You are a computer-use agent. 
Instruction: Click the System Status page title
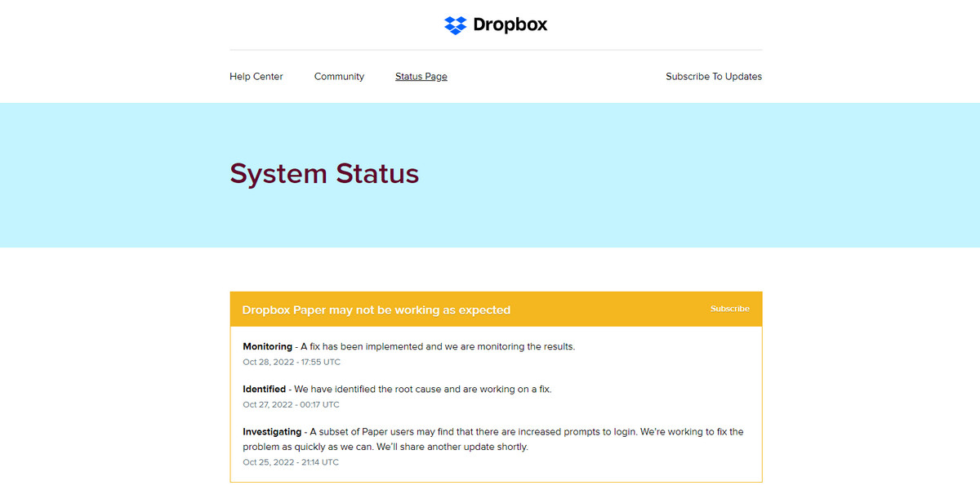(324, 173)
